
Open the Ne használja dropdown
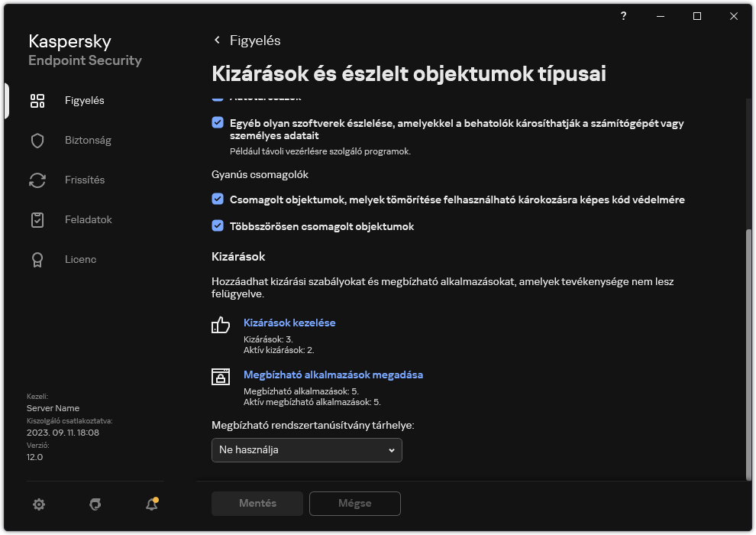(306, 450)
